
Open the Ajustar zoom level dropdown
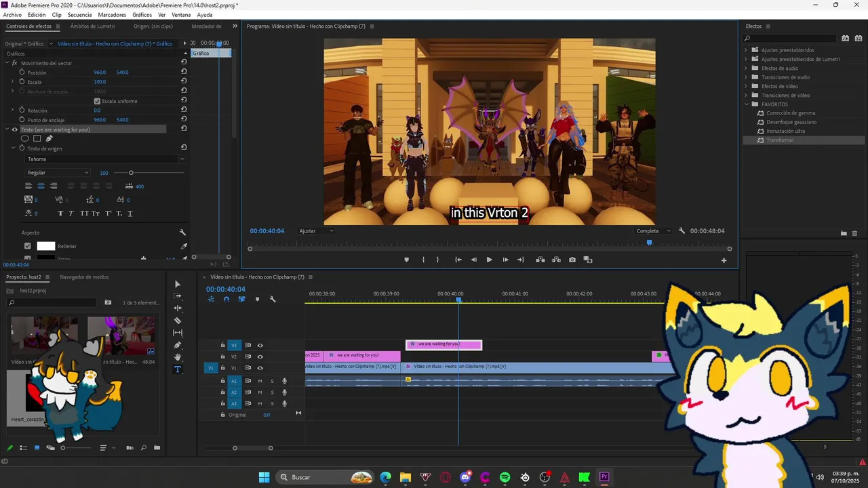click(317, 231)
